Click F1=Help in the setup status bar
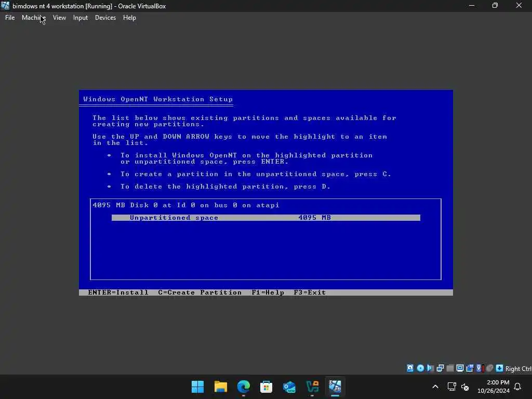532x399 pixels. [x=268, y=292]
